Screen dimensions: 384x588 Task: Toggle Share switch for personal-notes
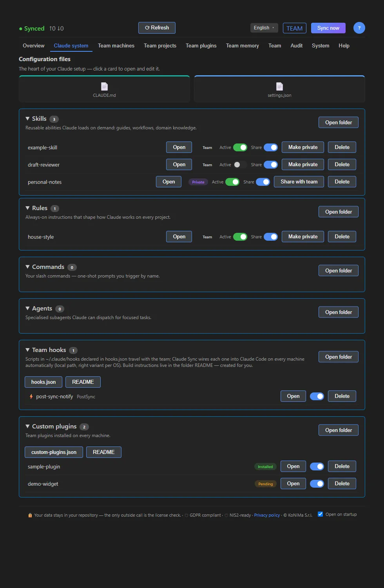click(263, 182)
